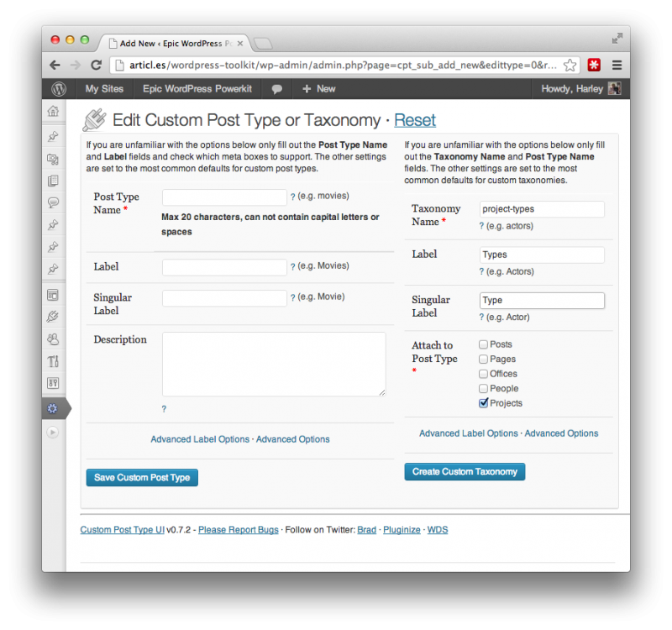Open the My Sites menu

click(x=104, y=89)
